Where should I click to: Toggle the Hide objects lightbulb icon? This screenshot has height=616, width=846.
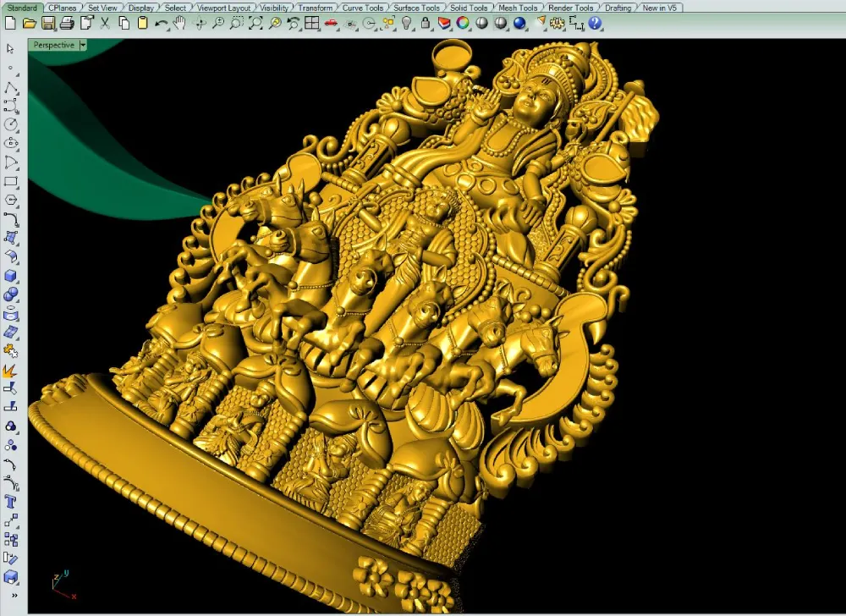[x=406, y=23]
